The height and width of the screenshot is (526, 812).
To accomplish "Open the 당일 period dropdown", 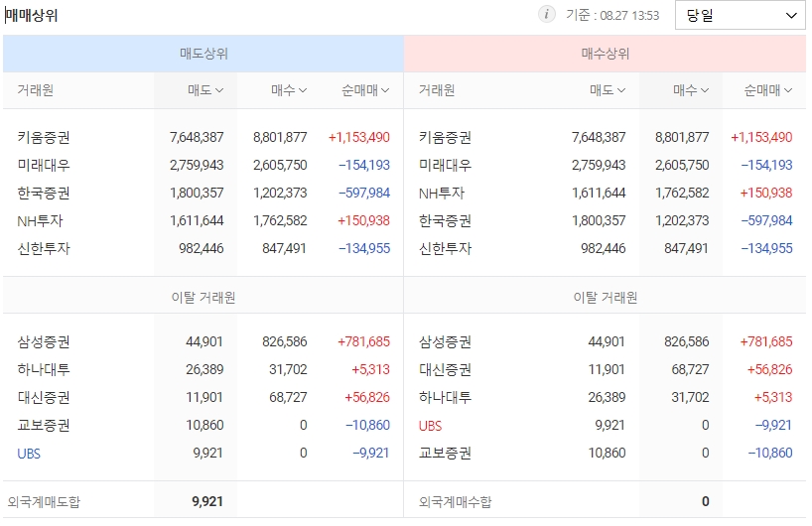I will click(740, 15).
